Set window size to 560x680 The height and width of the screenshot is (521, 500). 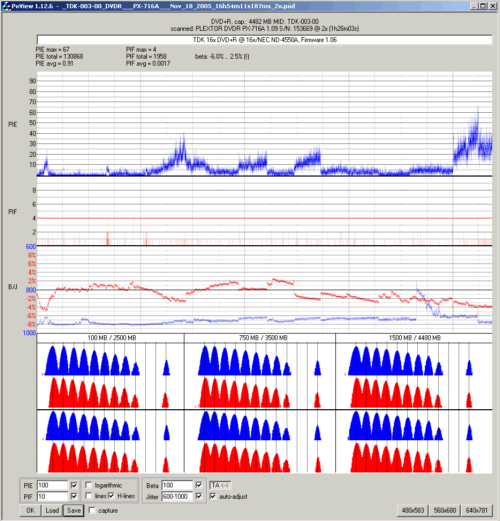pos(445,510)
